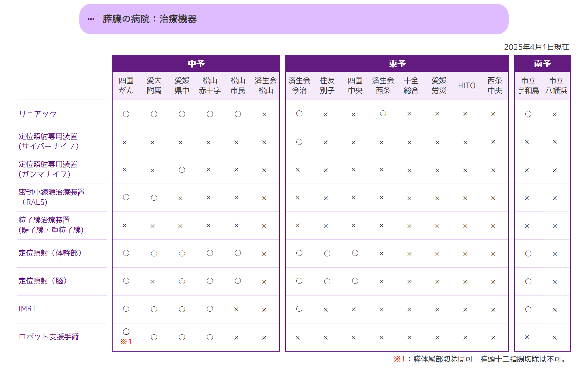Click cross for リニアック at 市立八幡浜
The height and width of the screenshot is (376, 588).
click(x=555, y=114)
